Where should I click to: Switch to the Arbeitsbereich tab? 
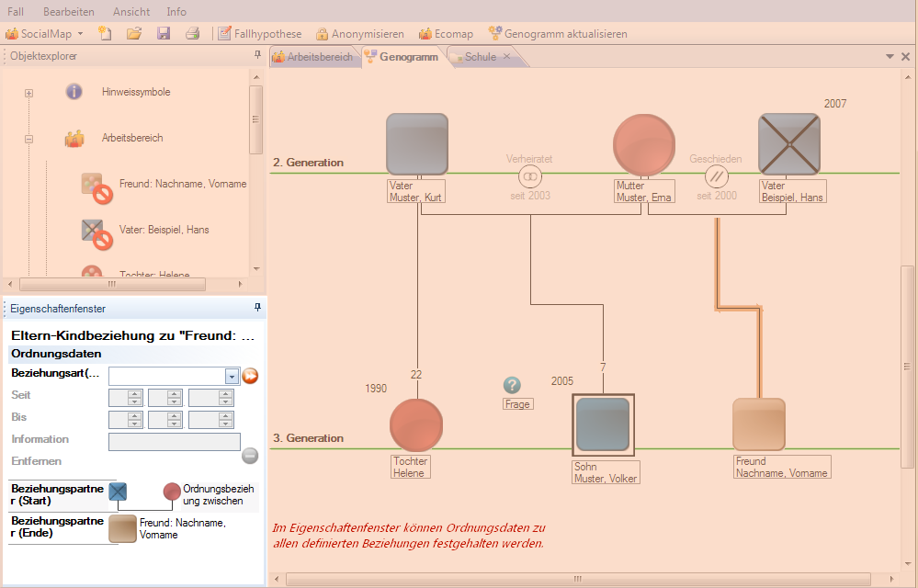(313, 57)
